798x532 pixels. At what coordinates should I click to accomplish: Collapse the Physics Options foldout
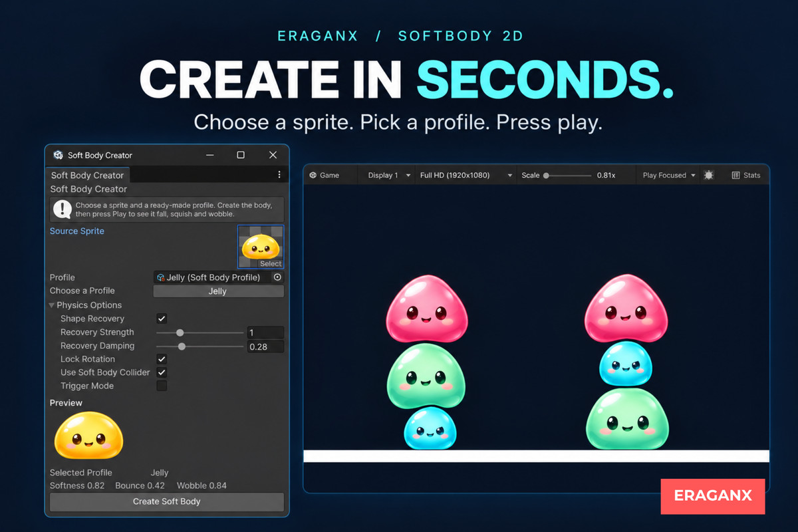click(52, 305)
